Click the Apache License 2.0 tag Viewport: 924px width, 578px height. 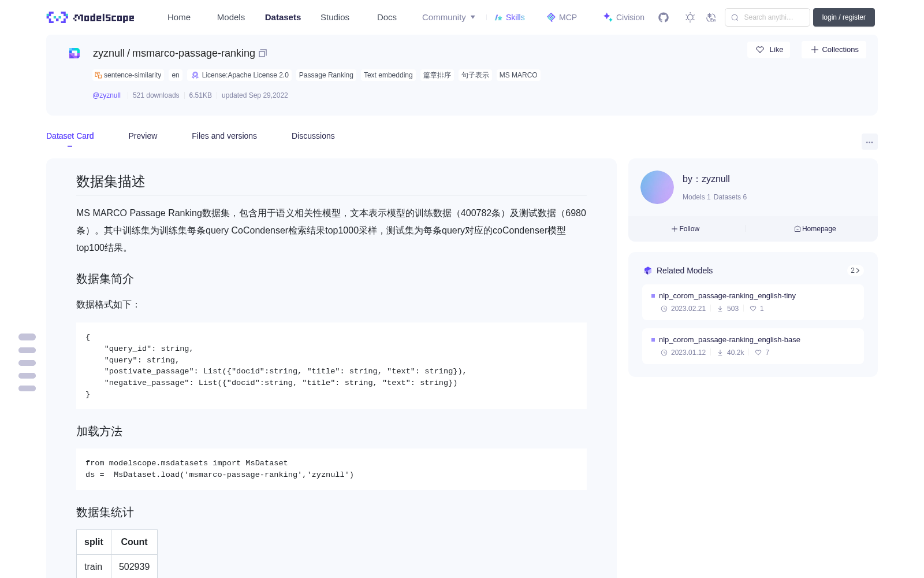point(240,75)
